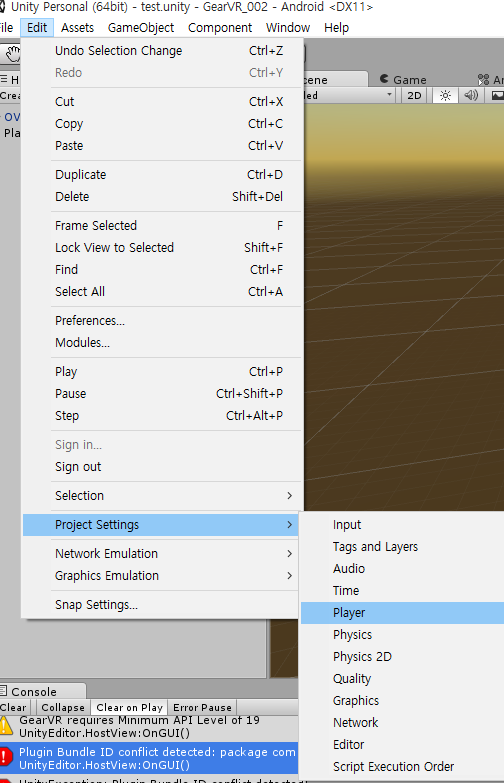Open Preferences...

(162, 320)
